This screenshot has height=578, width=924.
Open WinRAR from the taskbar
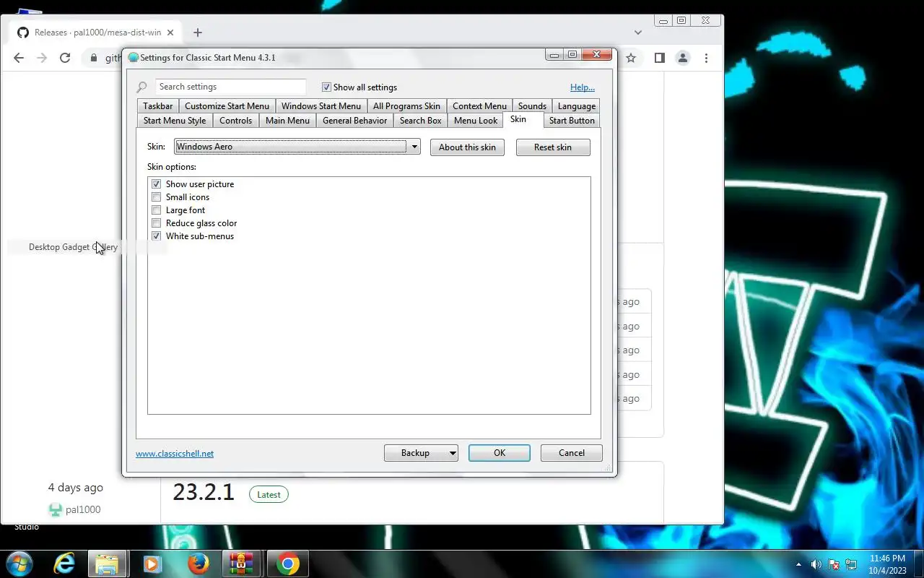[242, 564]
